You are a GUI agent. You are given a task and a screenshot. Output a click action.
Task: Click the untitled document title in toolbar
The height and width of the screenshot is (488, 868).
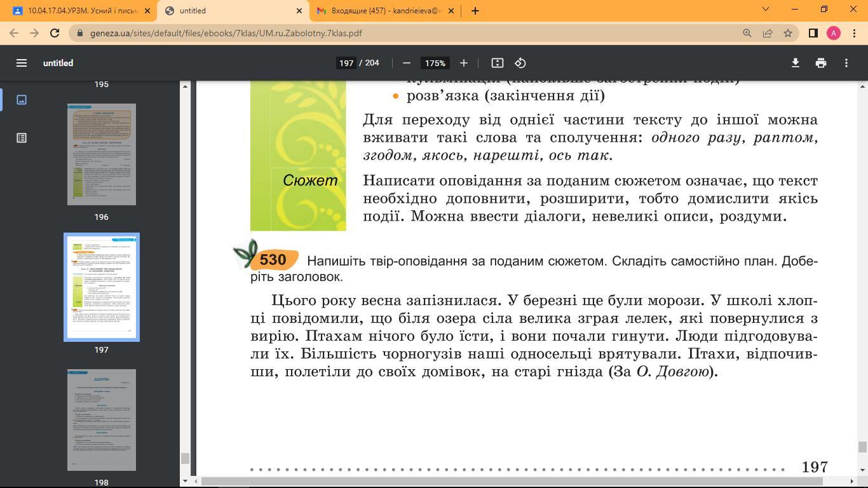[58, 63]
